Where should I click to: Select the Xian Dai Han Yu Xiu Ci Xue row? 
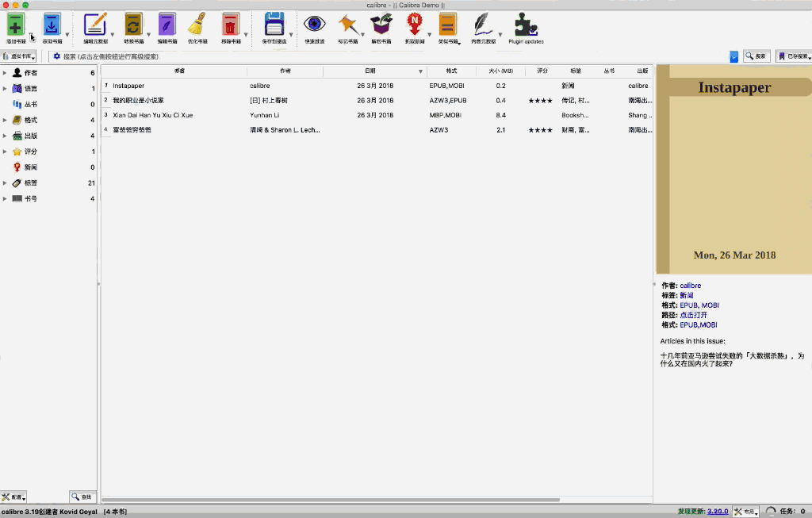[377, 115]
